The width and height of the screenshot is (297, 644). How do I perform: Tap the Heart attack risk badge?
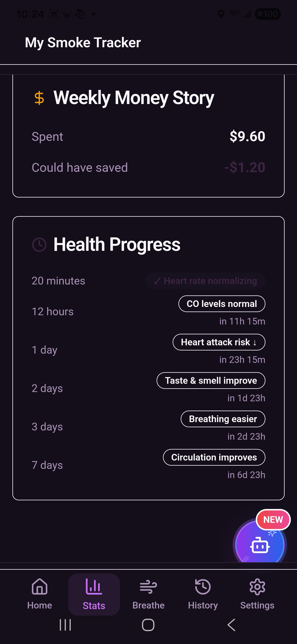coord(219,342)
